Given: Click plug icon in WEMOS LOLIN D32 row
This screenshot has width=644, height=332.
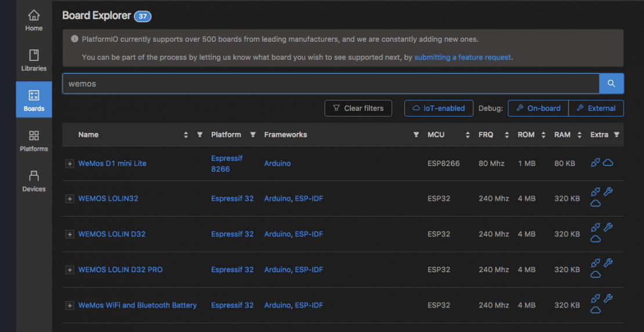Looking at the screenshot, I should click(x=595, y=228).
